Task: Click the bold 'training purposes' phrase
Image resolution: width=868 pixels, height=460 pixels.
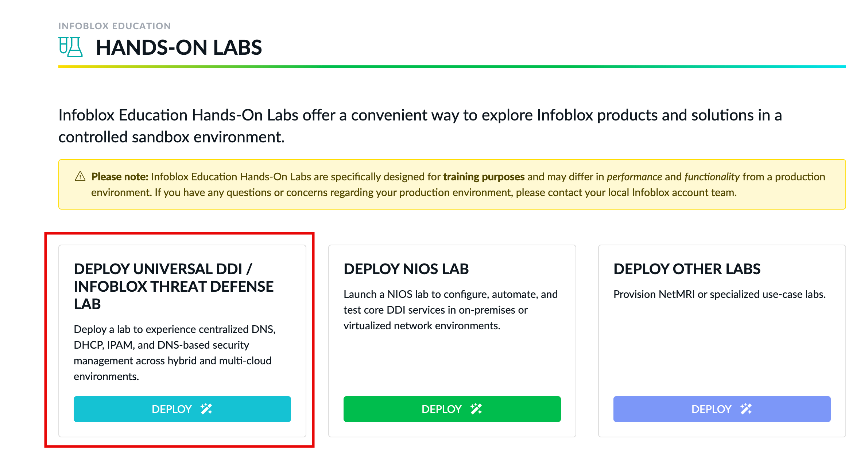Action: [x=484, y=177]
